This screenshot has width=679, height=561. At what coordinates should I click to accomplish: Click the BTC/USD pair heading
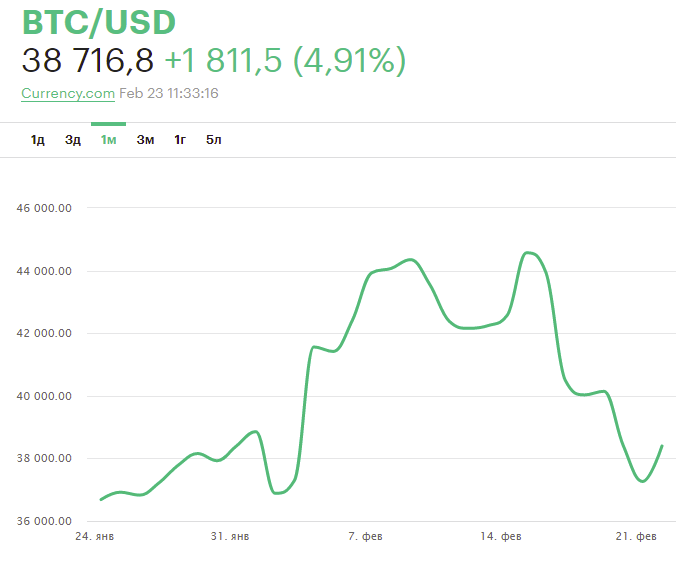click(98, 22)
